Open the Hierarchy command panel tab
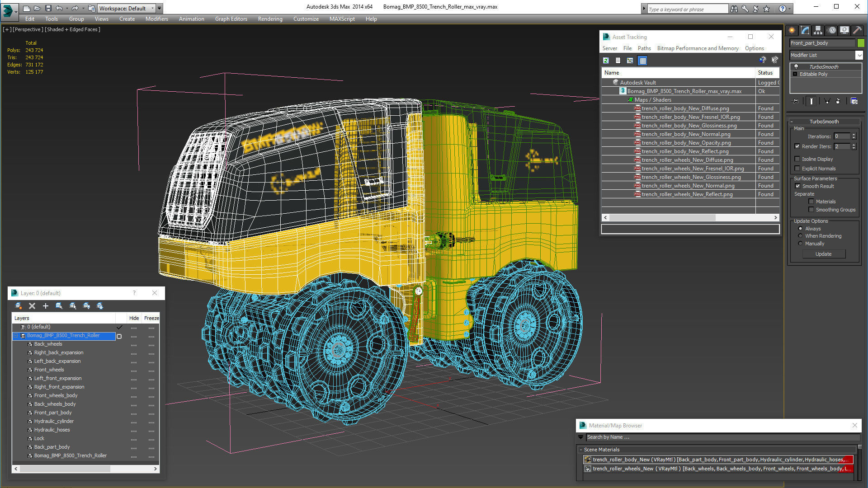The height and width of the screenshot is (488, 868). 818,30
